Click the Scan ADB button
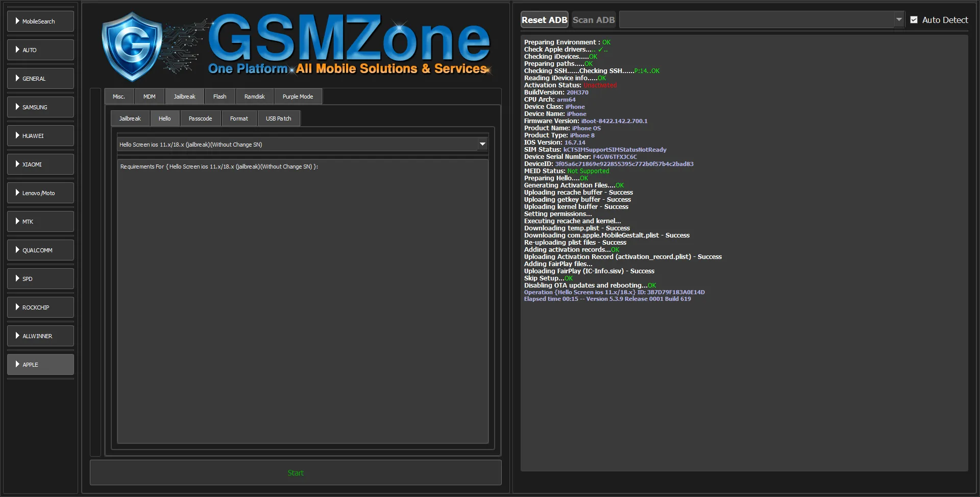The height and width of the screenshot is (497, 980). click(594, 20)
